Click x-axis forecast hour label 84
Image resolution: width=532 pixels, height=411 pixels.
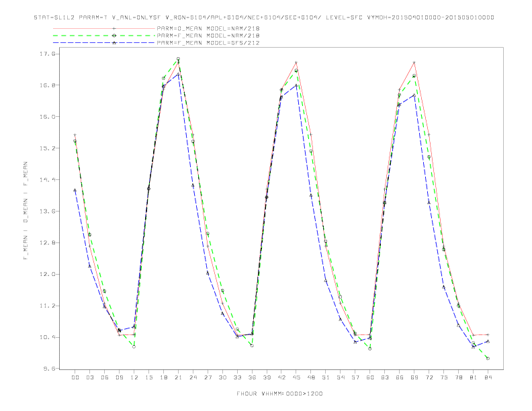488,377
